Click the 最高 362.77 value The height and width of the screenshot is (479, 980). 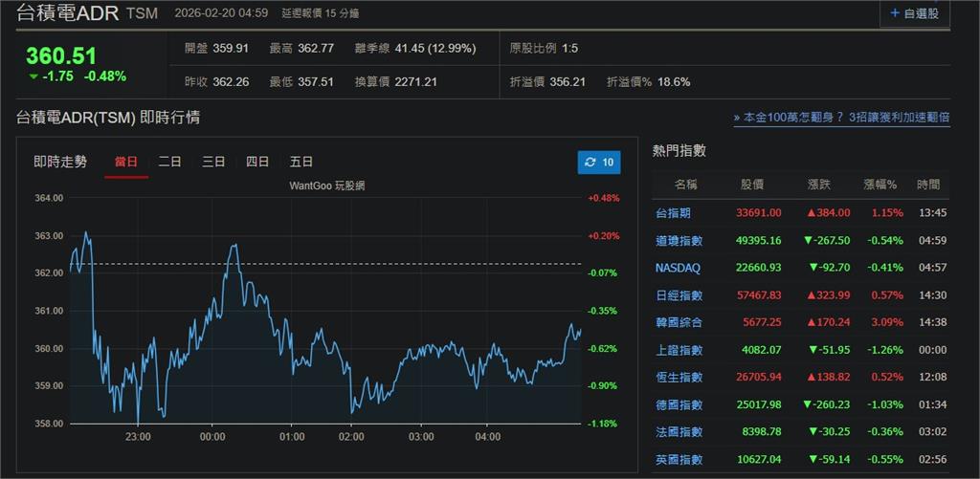[x=316, y=49]
